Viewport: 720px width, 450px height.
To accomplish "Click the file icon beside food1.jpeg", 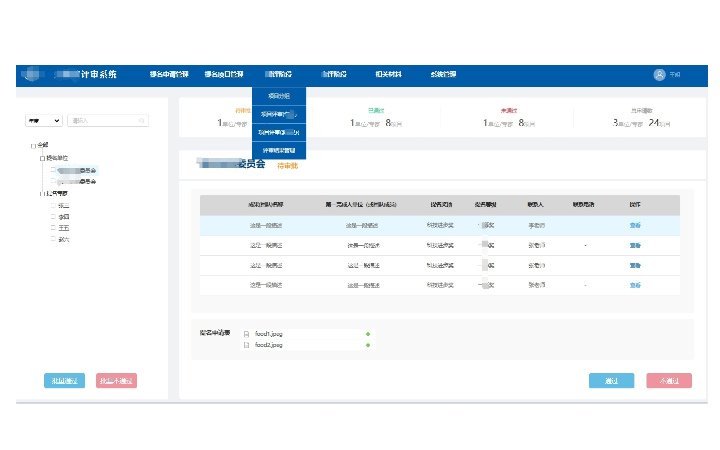I will pos(247,334).
